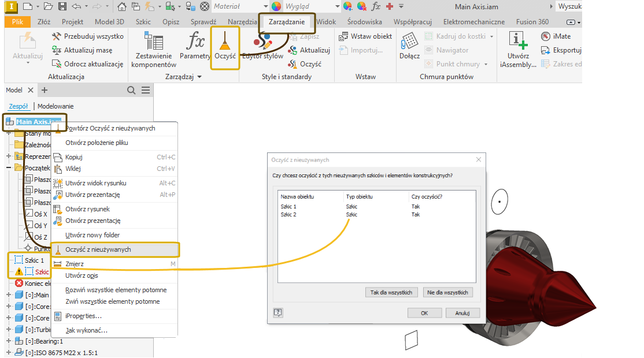The height and width of the screenshot is (358, 644).
Task: Click help question mark icon in dialog
Action: tap(278, 312)
